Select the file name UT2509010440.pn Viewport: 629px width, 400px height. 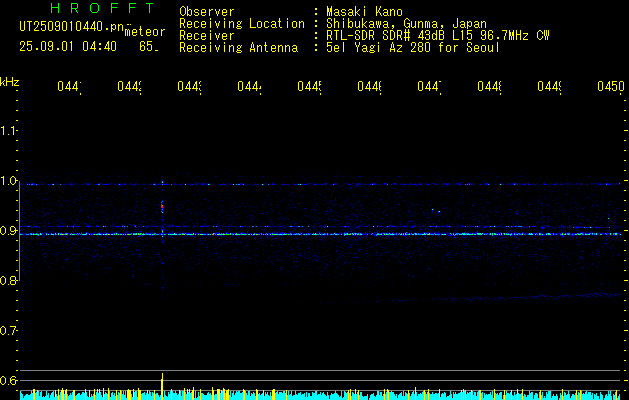pyautogui.click(x=71, y=27)
